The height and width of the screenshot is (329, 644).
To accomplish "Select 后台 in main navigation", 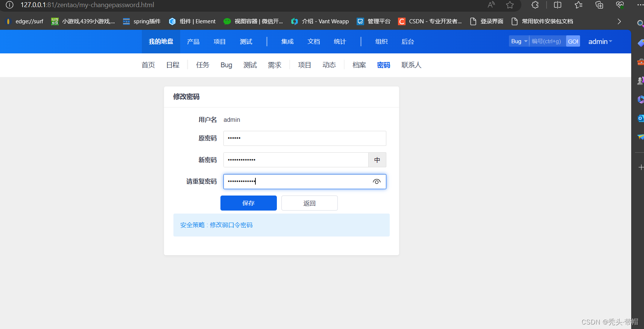I will [408, 41].
